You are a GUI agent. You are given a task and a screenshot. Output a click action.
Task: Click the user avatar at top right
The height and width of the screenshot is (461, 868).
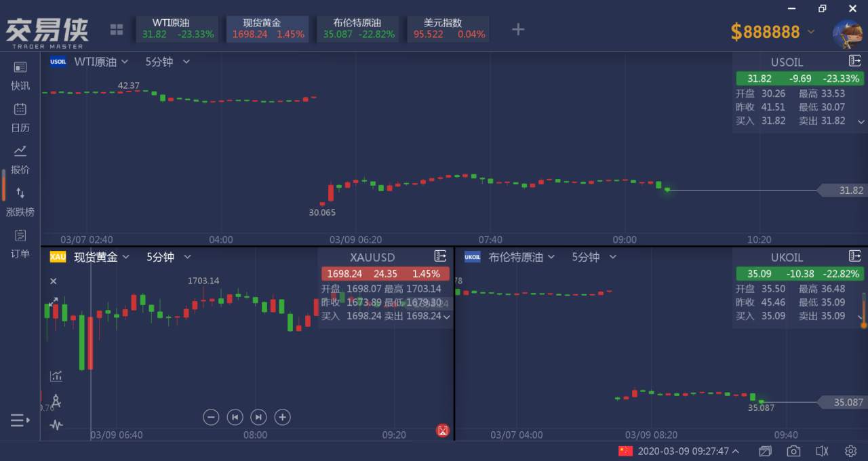[848, 33]
